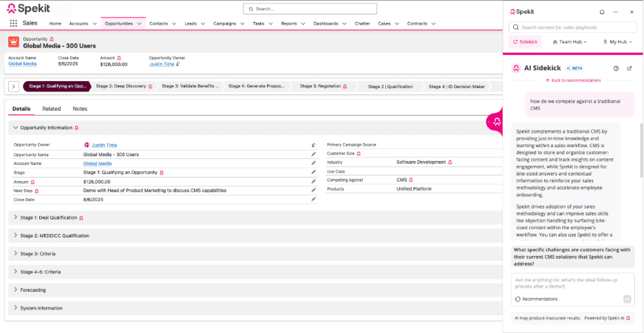This screenshot has width=644, height=333.
Task: Click the Sidekick chat scrollbar
Action: pyautogui.click(x=641, y=149)
